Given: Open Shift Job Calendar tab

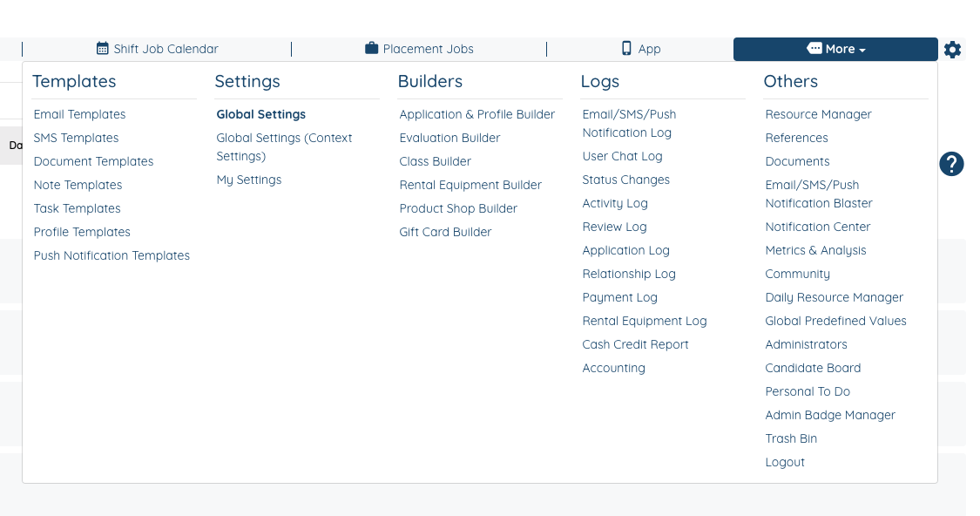Looking at the screenshot, I should pos(158,49).
